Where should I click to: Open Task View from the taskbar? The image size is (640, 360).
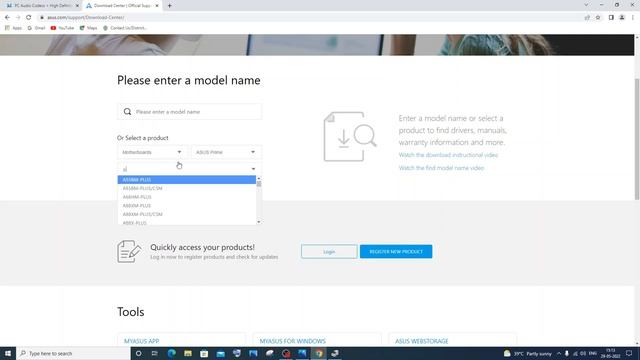[155, 353]
